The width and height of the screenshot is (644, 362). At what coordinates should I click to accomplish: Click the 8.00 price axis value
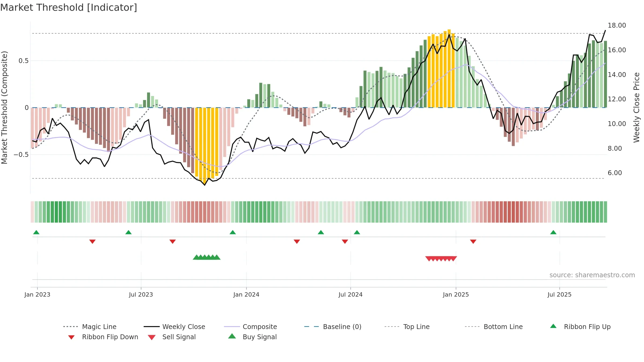click(x=615, y=148)
